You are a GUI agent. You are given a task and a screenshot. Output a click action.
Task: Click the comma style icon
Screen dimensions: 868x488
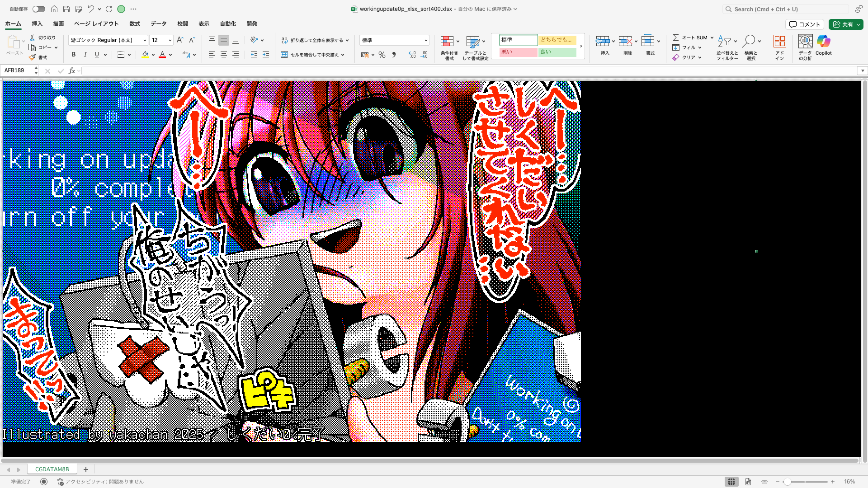click(394, 55)
